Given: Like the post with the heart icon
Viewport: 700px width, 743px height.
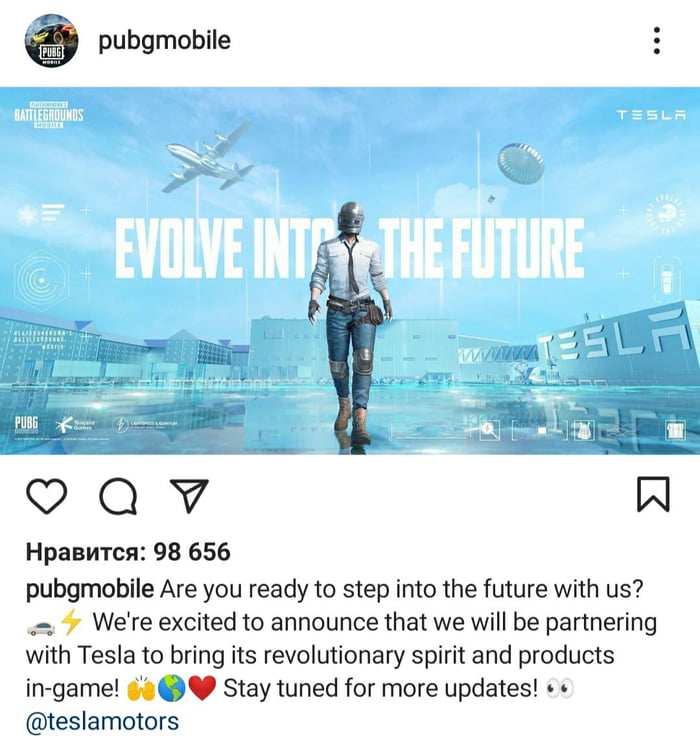Looking at the screenshot, I should (x=46, y=496).
